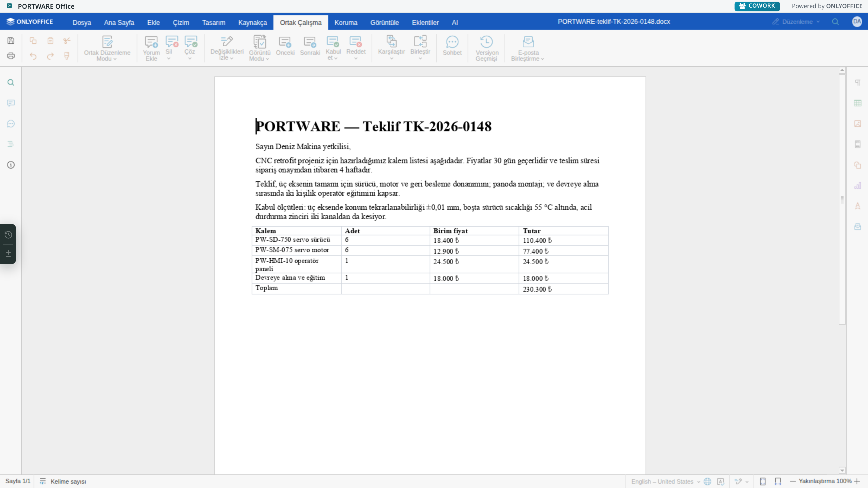Zoom out with minus button
This screenshot has height=488, width=868.
tap(793, 481)
